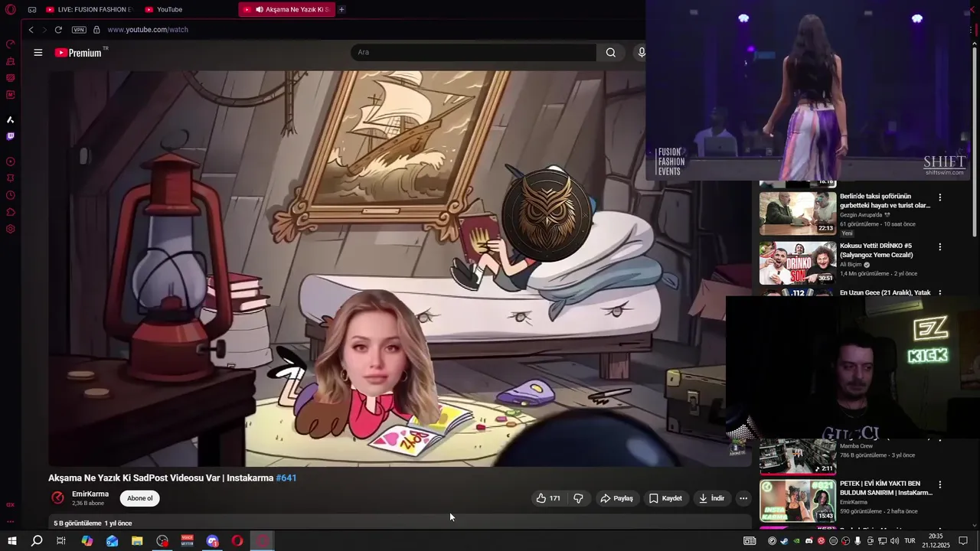
Task: Open the clock showing 20:35
Action: (x=936, y=541)
